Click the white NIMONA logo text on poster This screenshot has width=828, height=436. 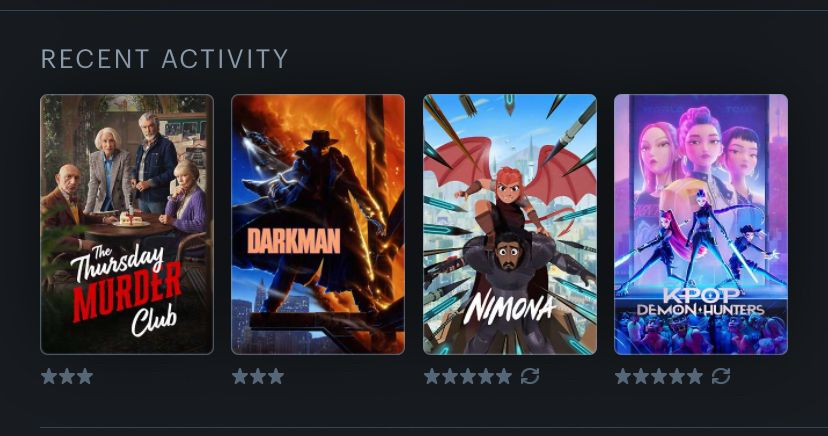(510, 307)
